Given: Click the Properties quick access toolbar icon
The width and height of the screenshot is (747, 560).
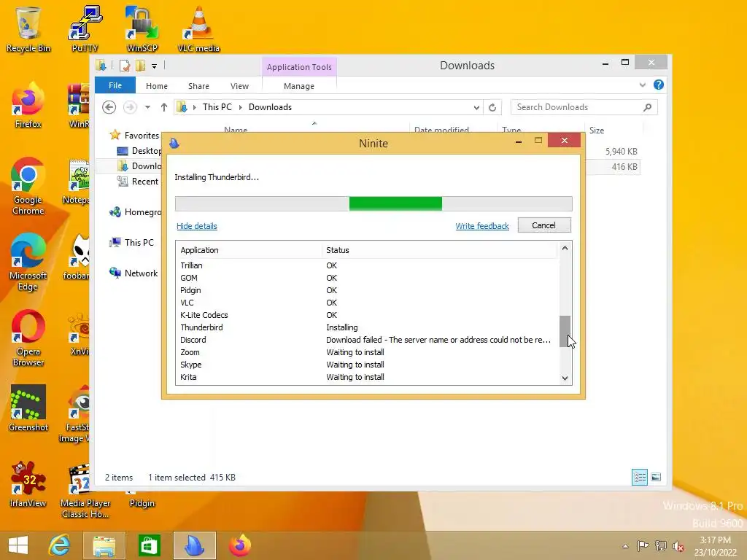Looking at the screenshot, I should click(125, 66).
